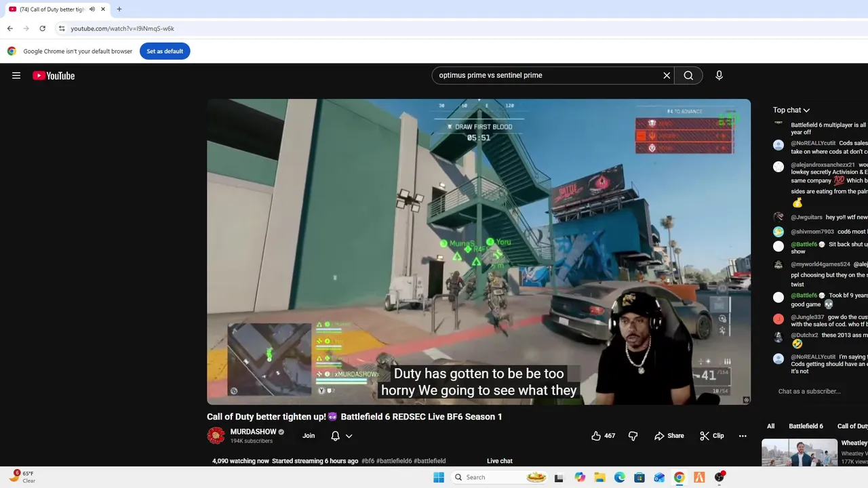Run search with the magnifier button

point(688,75)
